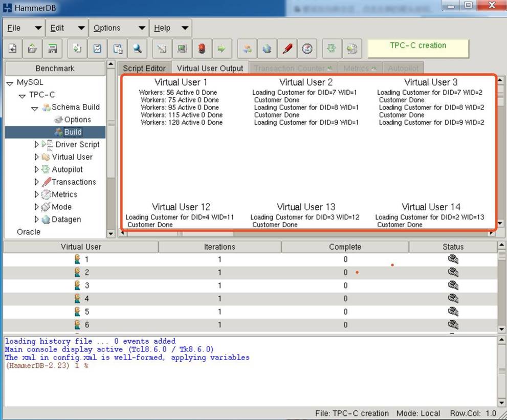Expand the Autopilot tree node
Image resolution: width=507 pixels, height=420 pixels.
[x=36, y=169]
